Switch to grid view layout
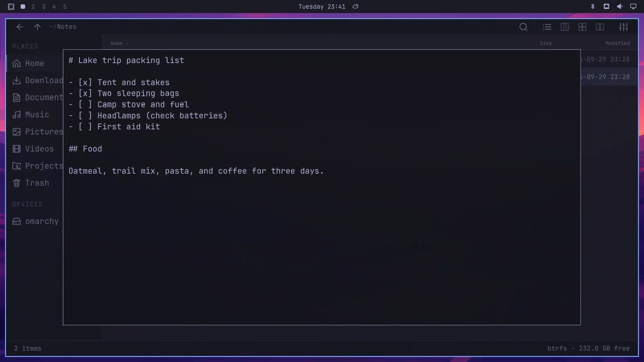 point(582,27)
